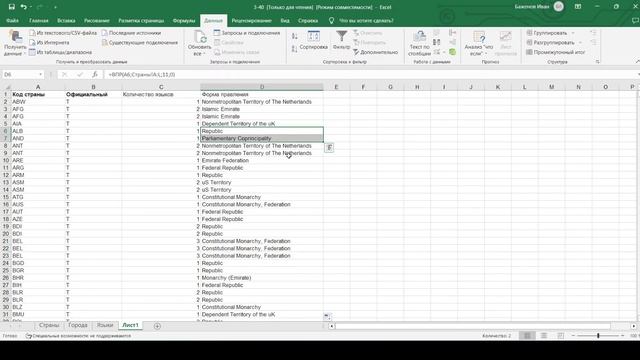This screenshot has height=360, width=640.
Task: Select the Лист1 sheet tab
Action: click(x=131, y=325)
